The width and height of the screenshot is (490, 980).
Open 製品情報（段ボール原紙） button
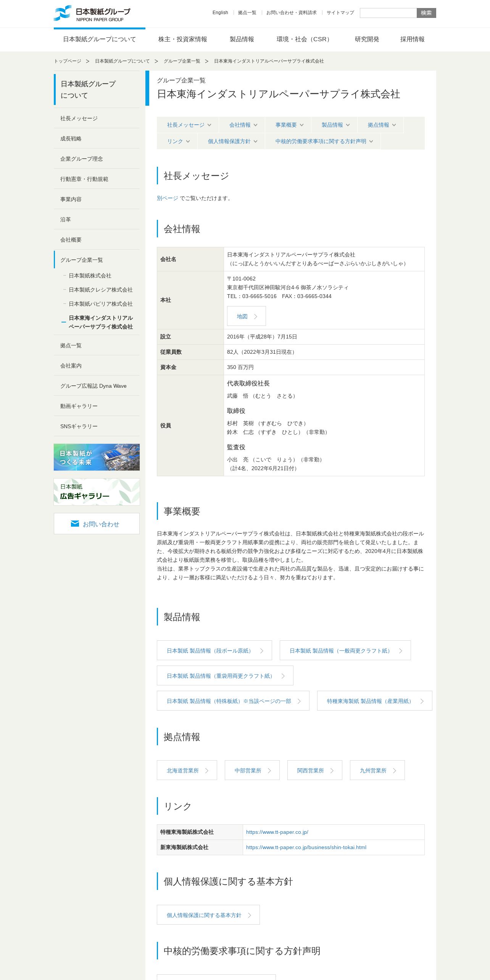coord(214,650)
